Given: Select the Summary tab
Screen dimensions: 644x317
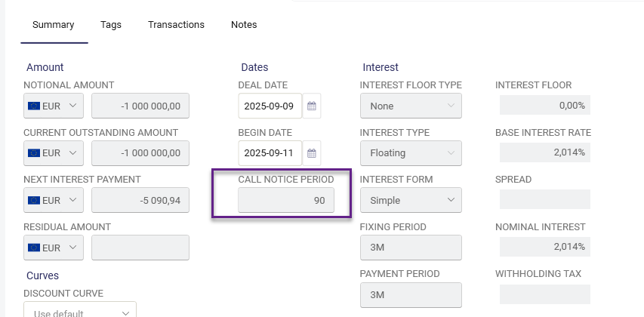Looking at the screenshot, I should 53,25.
